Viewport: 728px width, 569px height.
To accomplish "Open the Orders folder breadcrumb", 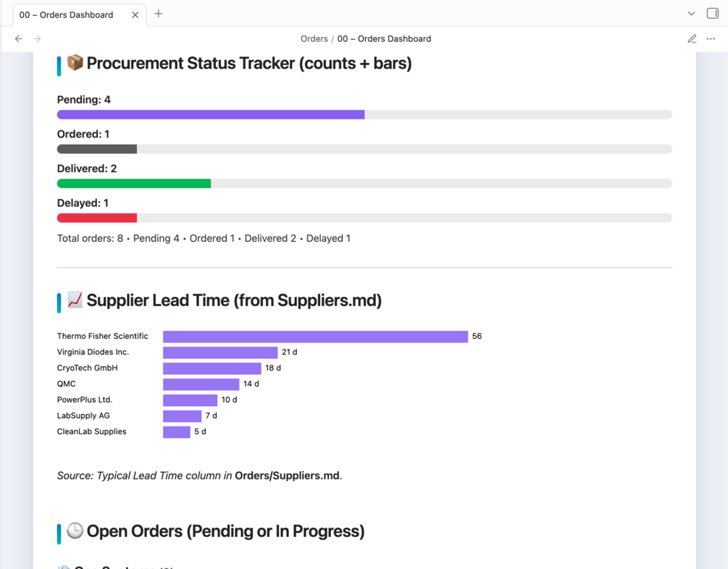I will click(x=314, y=39).
